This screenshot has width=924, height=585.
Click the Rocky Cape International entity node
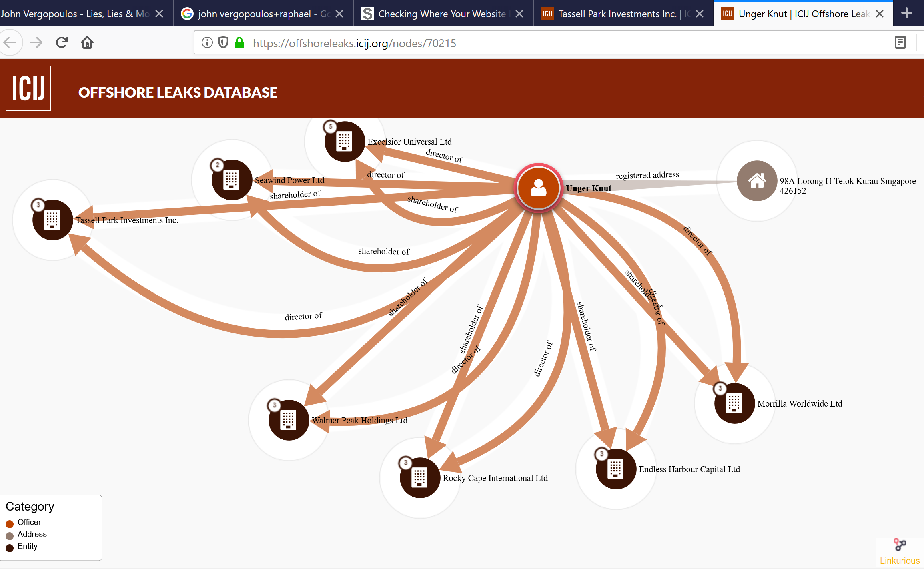[x=419, y=477]
